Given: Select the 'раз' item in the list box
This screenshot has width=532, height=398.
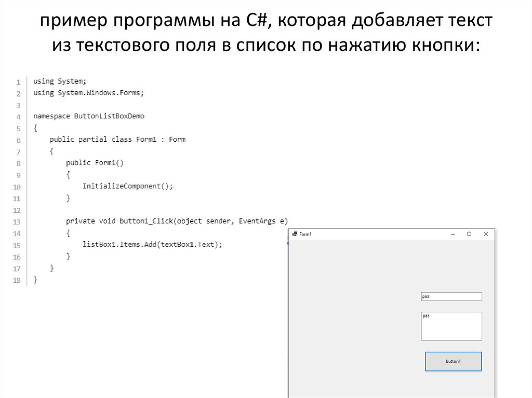Looking at the screenshot, I should click(426, 316).
